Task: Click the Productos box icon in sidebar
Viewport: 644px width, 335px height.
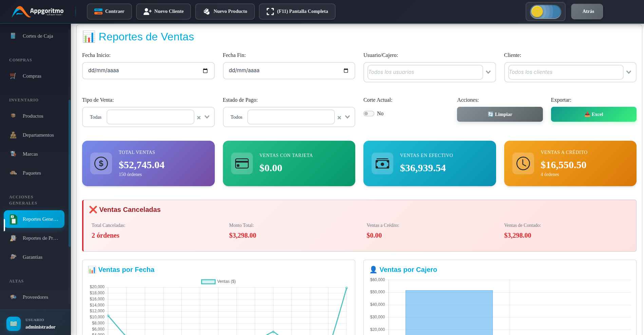Action: (x=13, y=116)
